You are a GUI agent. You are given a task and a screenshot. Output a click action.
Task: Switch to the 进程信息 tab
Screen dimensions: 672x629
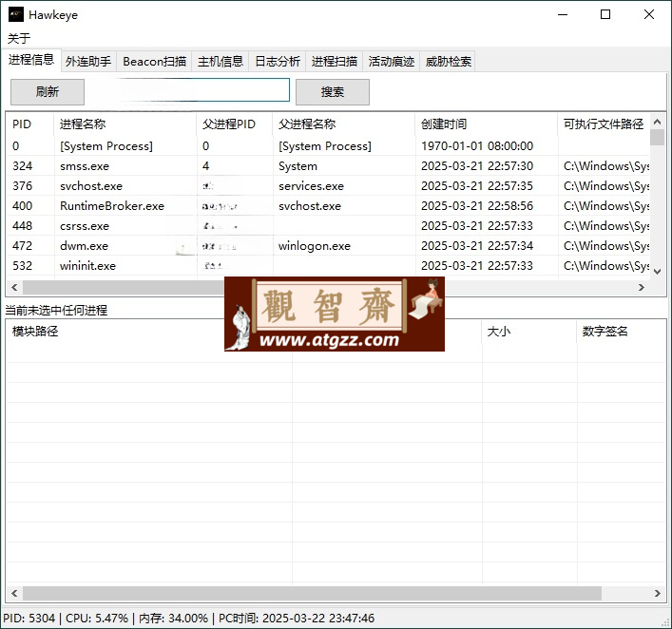pyautogui.click(x=30, y=60)
